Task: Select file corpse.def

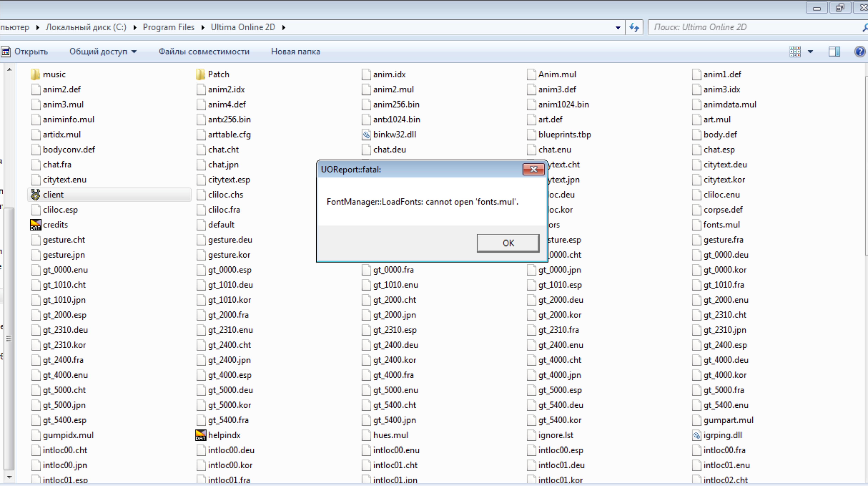Action: point(717,210)
